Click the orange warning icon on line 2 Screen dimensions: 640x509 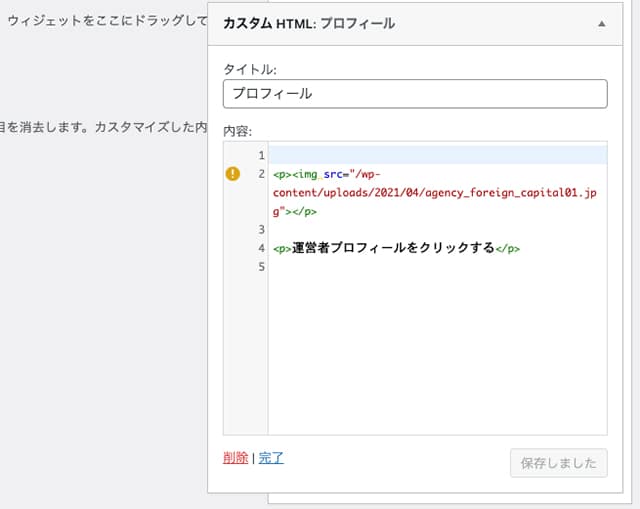[x=233, y=174]
